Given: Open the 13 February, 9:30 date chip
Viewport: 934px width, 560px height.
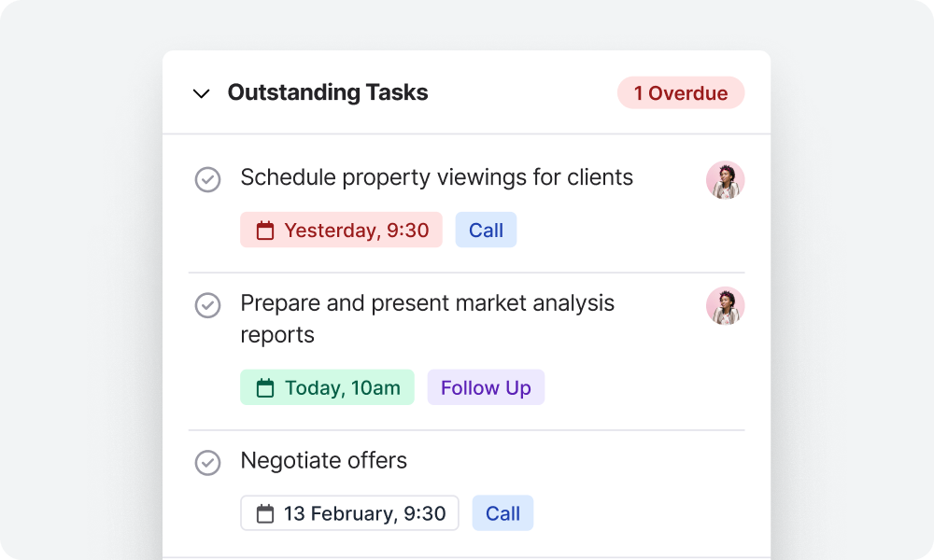Looking at the screenshot, I should pyautogui.click(x=349, y=512).
